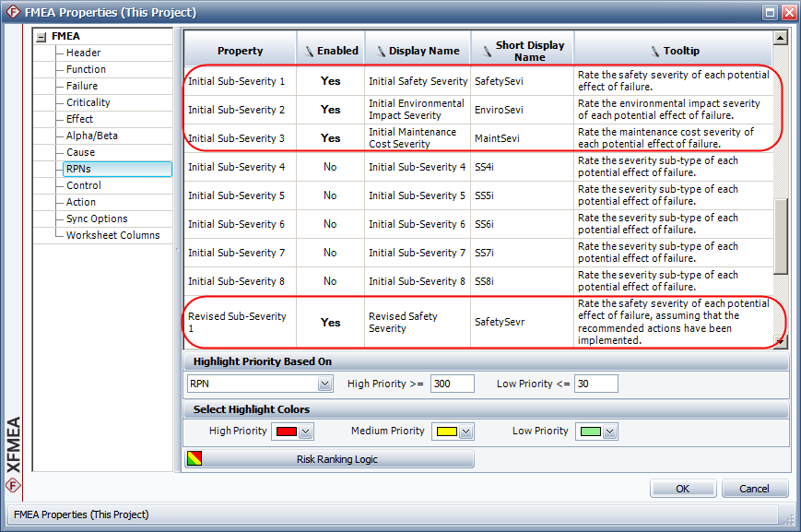
Task: Select the Sync Options tree item
Action: [97, 219]
